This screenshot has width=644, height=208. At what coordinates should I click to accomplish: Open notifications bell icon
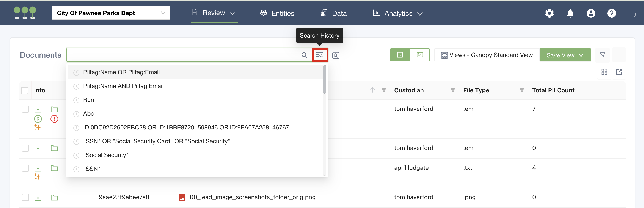(x=570, y=13)
